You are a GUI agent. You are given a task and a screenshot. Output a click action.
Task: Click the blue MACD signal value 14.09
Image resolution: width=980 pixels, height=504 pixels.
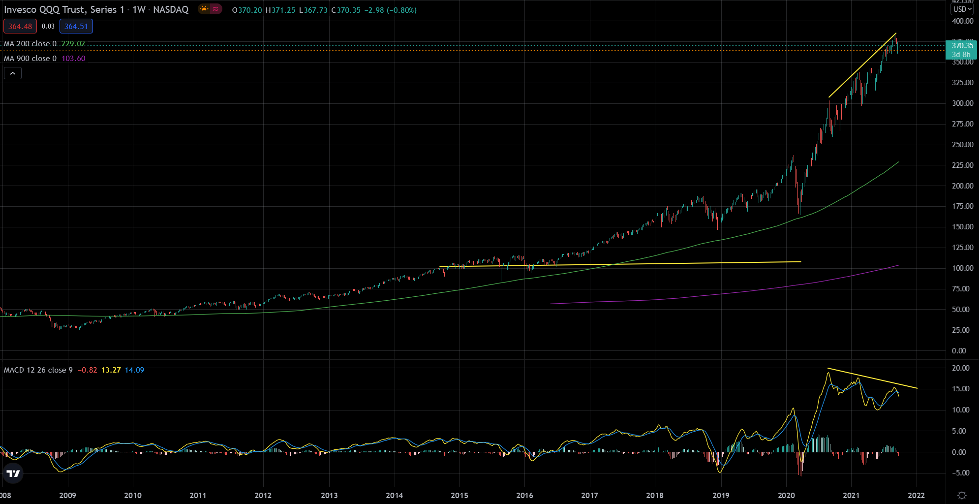pyautogui.click(x=134, y=370)
